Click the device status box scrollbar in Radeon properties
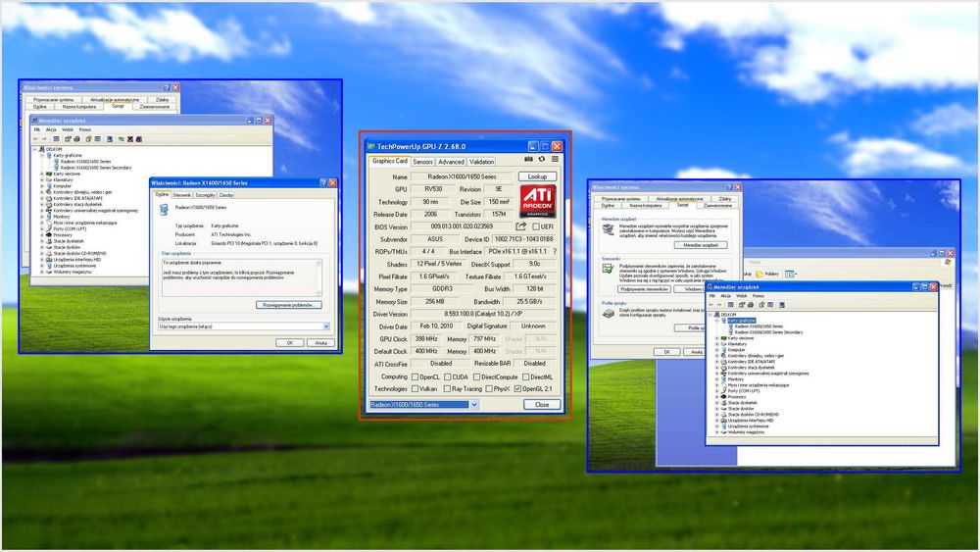This screenshot has height=552, width=980. coord(318,277)
